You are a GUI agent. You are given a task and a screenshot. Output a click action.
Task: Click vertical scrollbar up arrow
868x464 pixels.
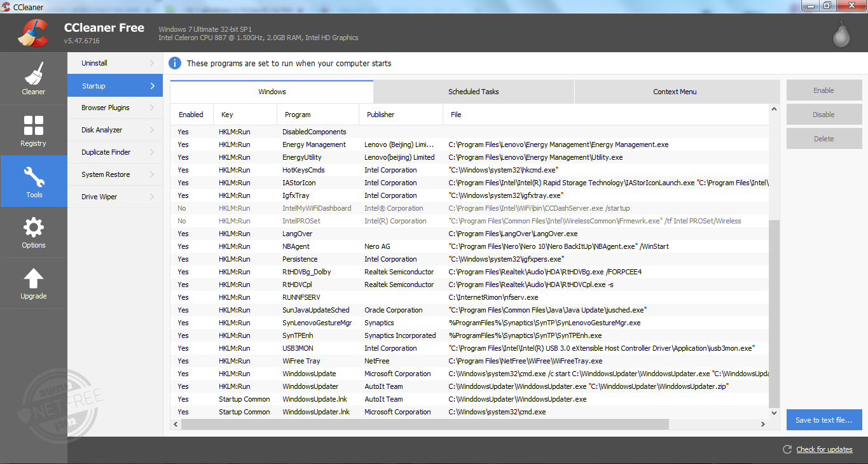tap(775, 109)
